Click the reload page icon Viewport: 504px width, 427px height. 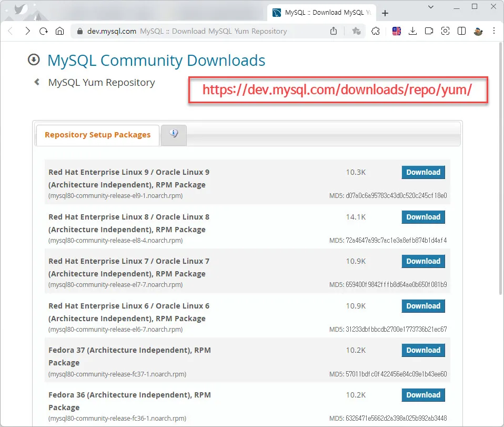pos(44,31)
